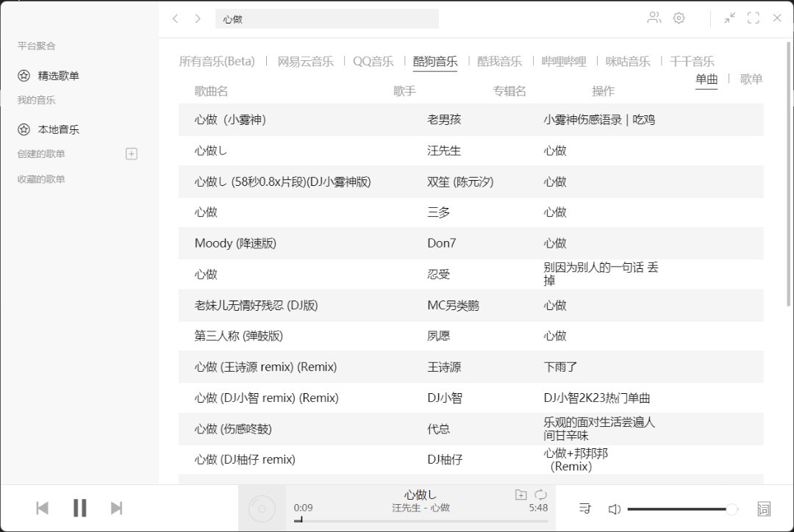This screenshot has height=532, width=794.
Task: Mute the volume speaker icon
Action: tap(615, 508)
